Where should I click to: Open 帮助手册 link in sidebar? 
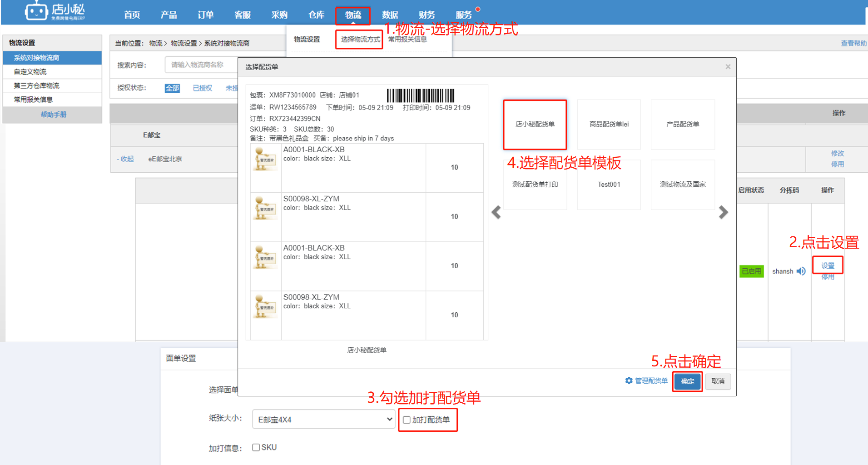point(54,115)
